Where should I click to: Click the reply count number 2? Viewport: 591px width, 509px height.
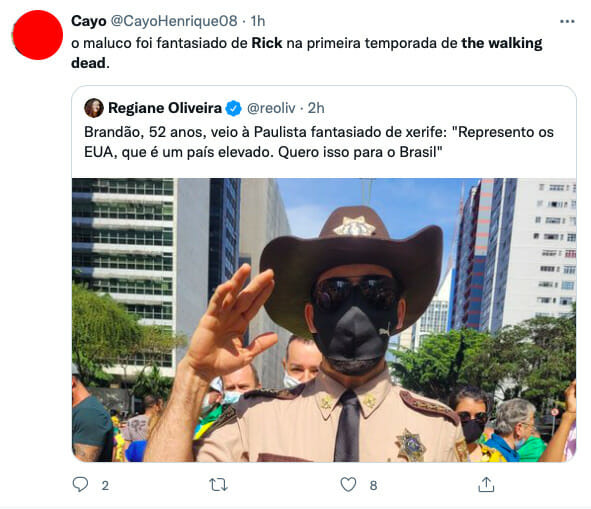tap(105, 485)
